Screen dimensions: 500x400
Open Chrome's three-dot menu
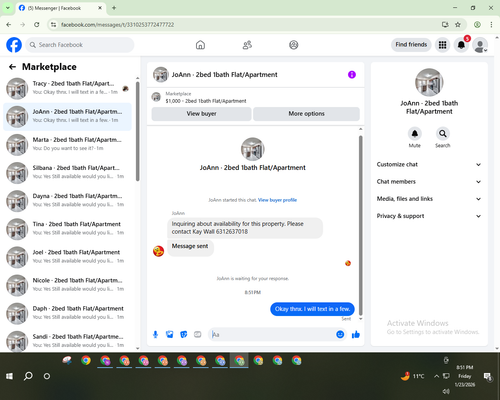tap(491, 25)
